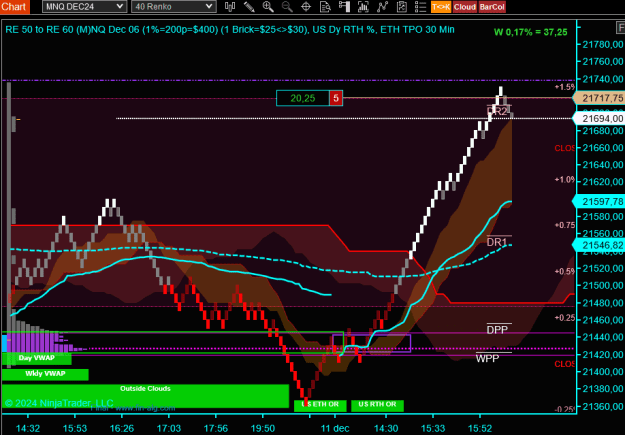
Task: Click the 21546,82 cyan price marker
Action: coord(599,245)
